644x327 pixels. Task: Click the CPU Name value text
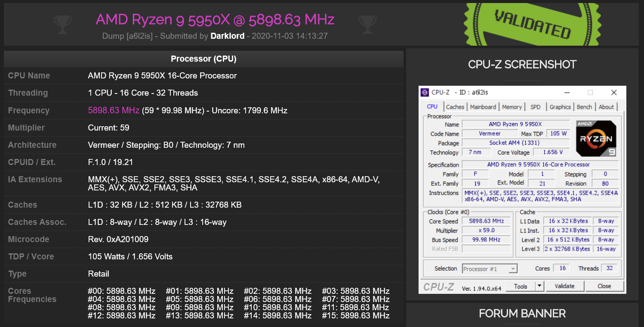[x=162, y=75]
